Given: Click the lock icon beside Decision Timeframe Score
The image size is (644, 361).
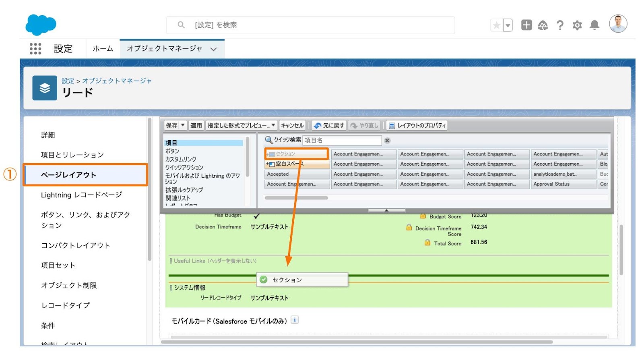Looking at the screenshot, I should pos(409,227).
